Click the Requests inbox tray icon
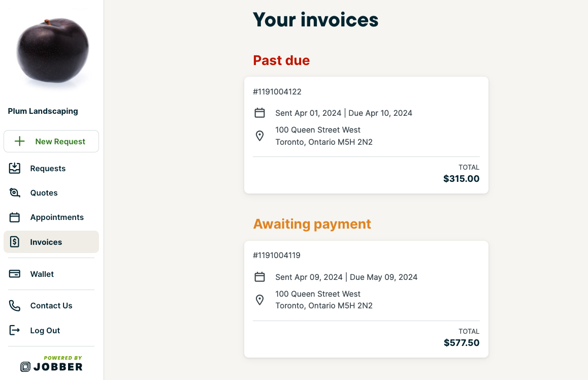 15,168
